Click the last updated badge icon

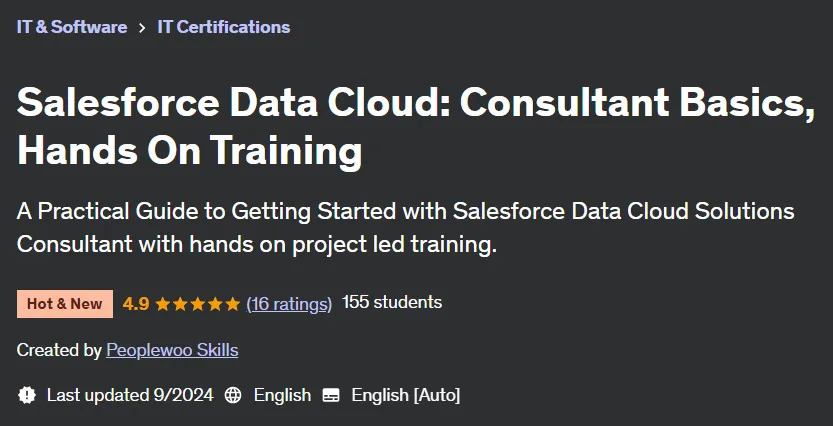(27, 395)
